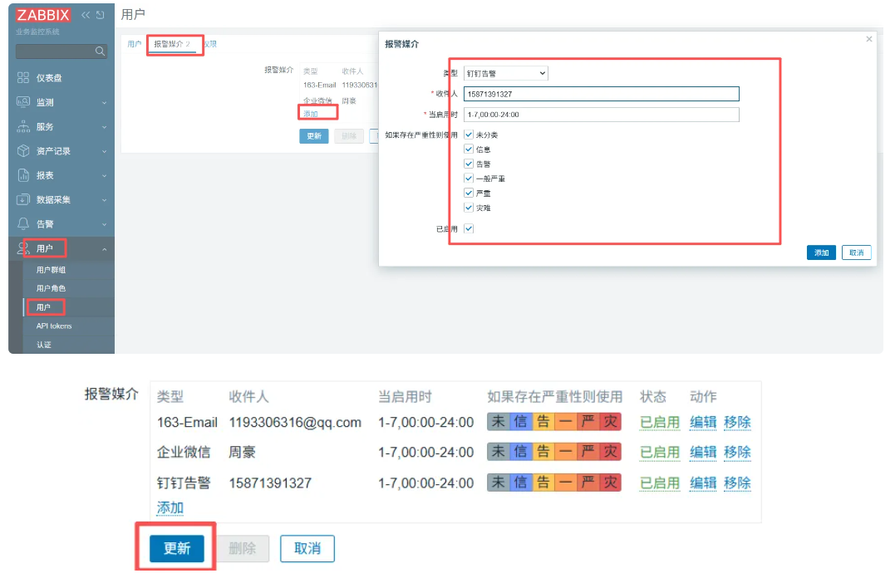Toggle the 灾难 severity checkbox
895x588 pixels.
pos(470,208)
